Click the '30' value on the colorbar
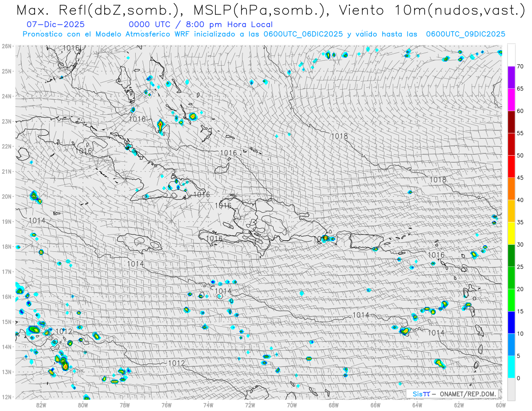This screenshot has height=411, width=532. pos(520,245)
